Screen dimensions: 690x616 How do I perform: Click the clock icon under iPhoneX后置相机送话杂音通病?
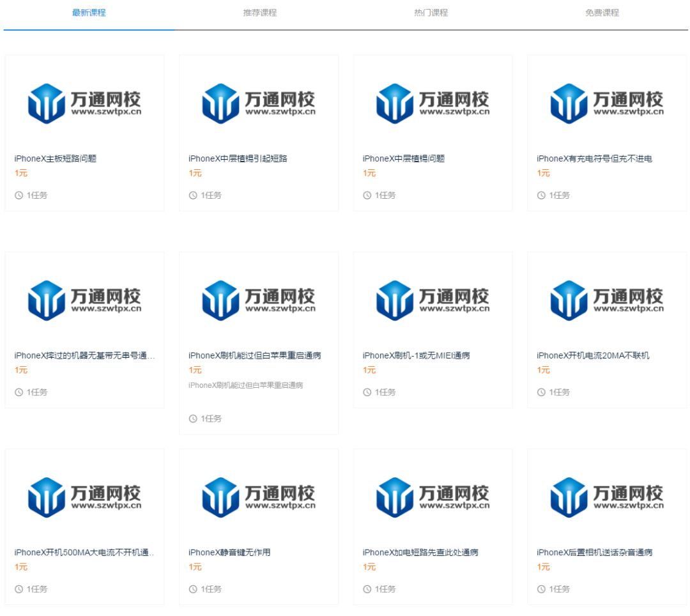click(x=541, y=589)
